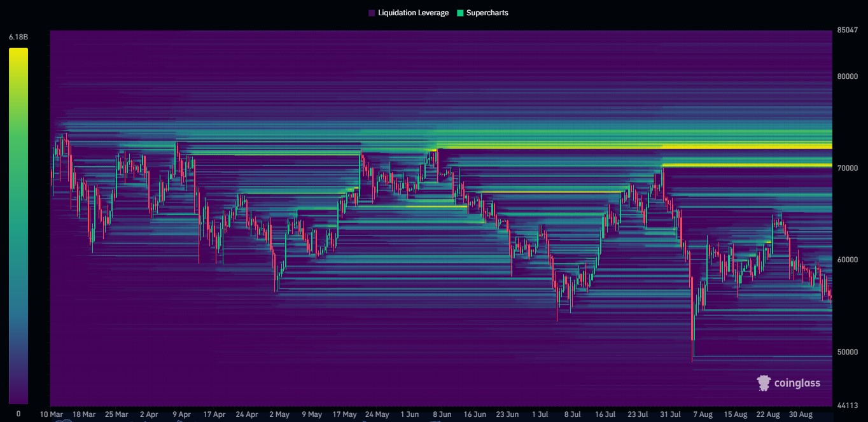This screenshot has height=422, width=868.
Task: Select the Liquidation Leverage legend entry
Action: click(409, 12)
